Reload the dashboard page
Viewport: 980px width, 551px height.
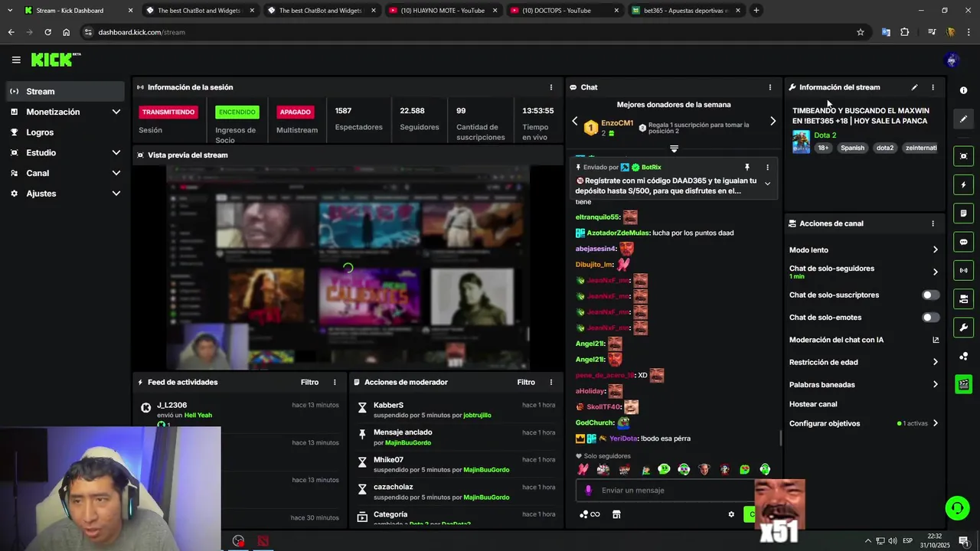tap(47, 32)
